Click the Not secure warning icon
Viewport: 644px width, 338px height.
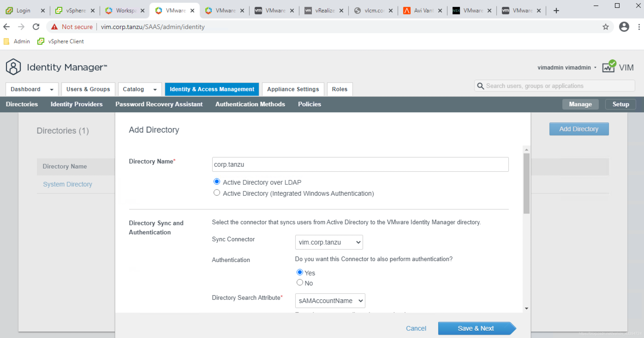pos(54,27)
